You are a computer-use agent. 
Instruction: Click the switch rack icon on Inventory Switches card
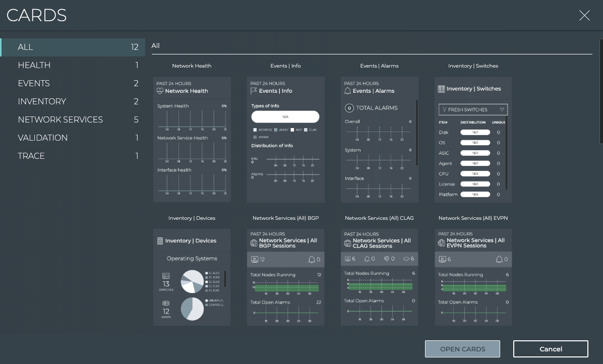[x=442, y=89]
